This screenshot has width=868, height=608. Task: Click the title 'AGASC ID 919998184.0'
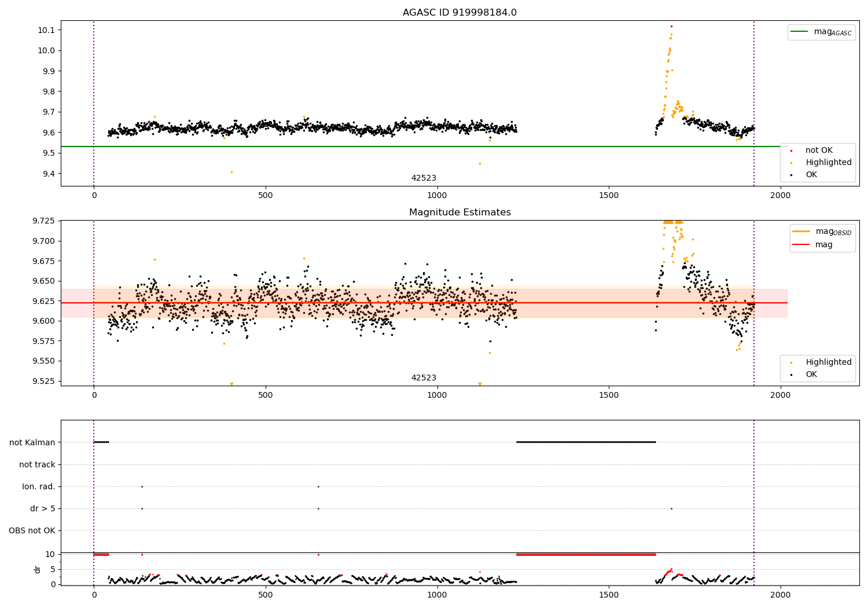(x=459, y=13)
